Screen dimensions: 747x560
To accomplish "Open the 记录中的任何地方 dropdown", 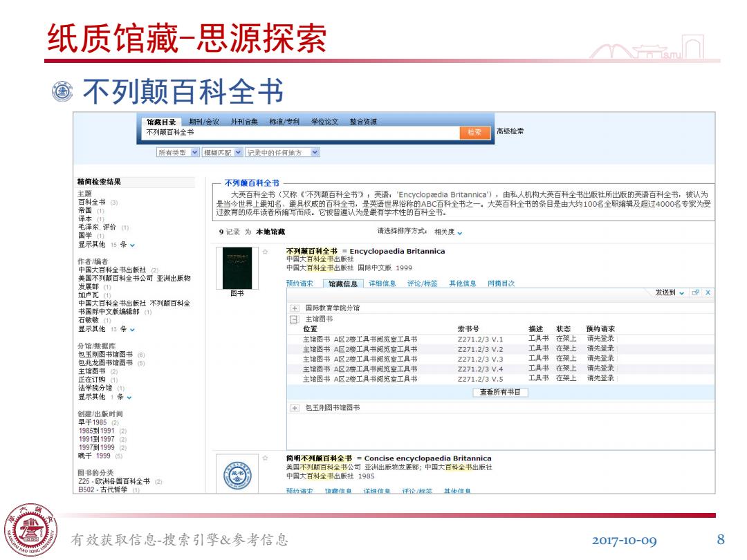I will pyautogui.click(x=282, y=152).
